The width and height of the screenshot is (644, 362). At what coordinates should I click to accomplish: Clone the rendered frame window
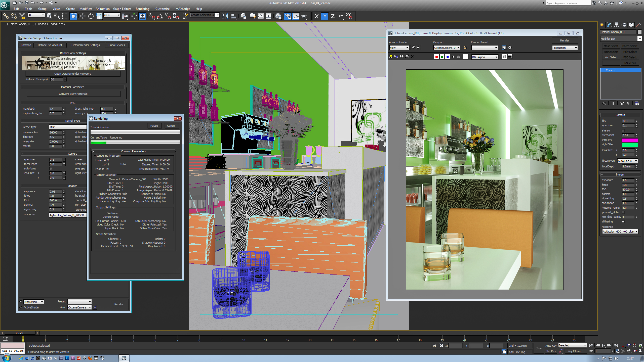[402, 57]
